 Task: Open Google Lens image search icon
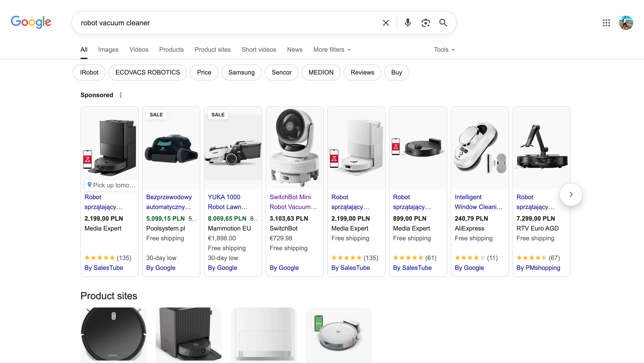click(425, 23)
